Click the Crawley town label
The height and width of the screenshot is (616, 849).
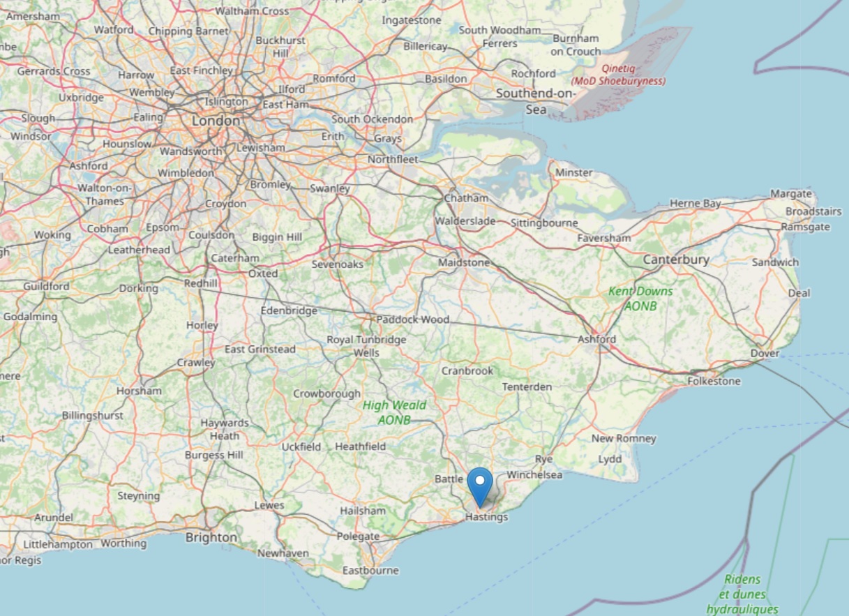click(196, 363)
